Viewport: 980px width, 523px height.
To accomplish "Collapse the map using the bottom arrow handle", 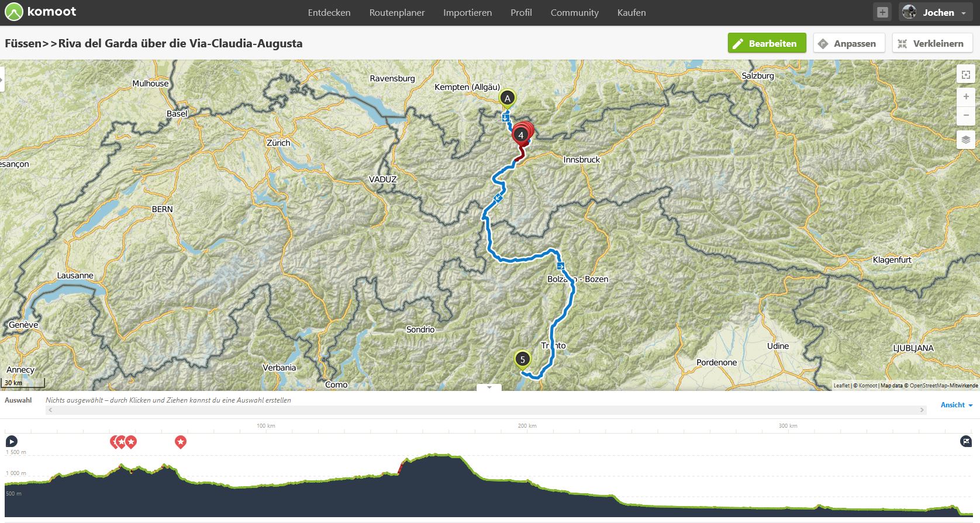I will point(489,387).
